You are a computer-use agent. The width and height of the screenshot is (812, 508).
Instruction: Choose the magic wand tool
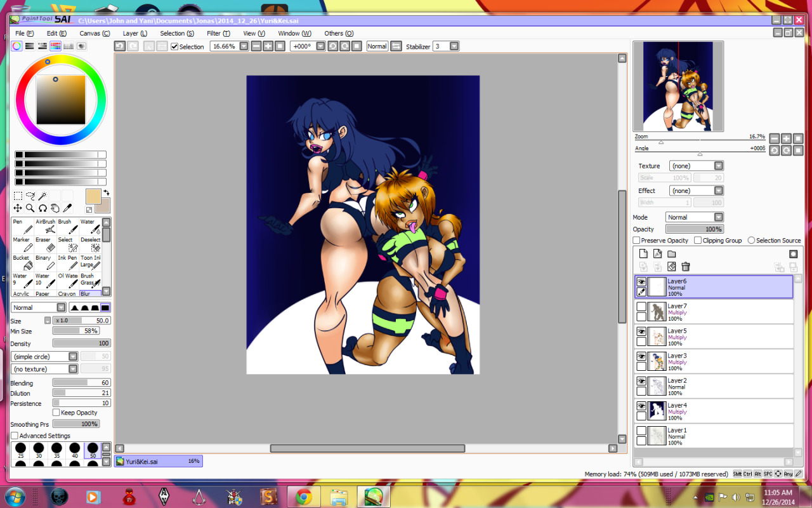[x=43, y=196]
